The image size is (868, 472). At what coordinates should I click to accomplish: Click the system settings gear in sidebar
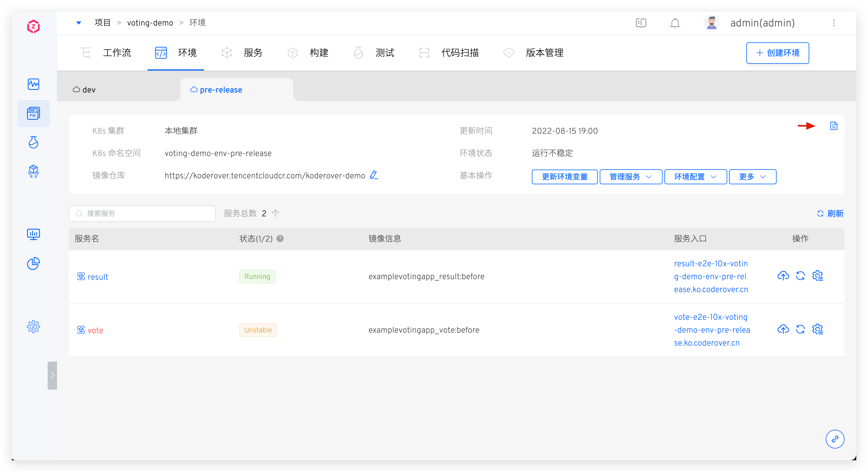pyautogui.click(x=33, y=326)
